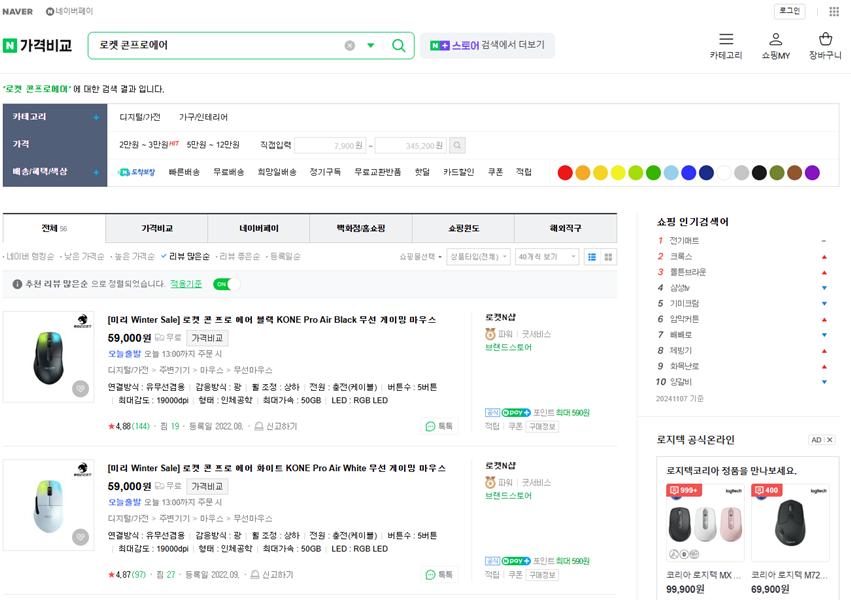
Task: Open the Naver apps grid icon
Action: tap(834, 11)
